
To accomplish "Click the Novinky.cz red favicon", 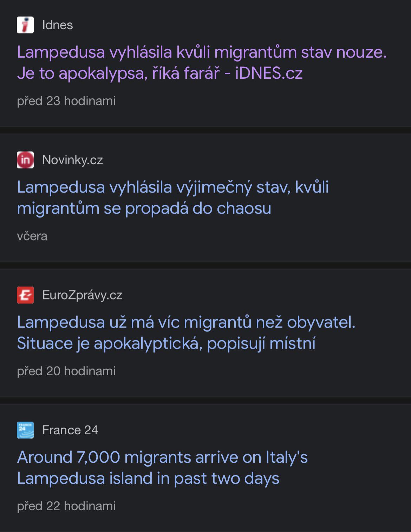I will 25,160.
